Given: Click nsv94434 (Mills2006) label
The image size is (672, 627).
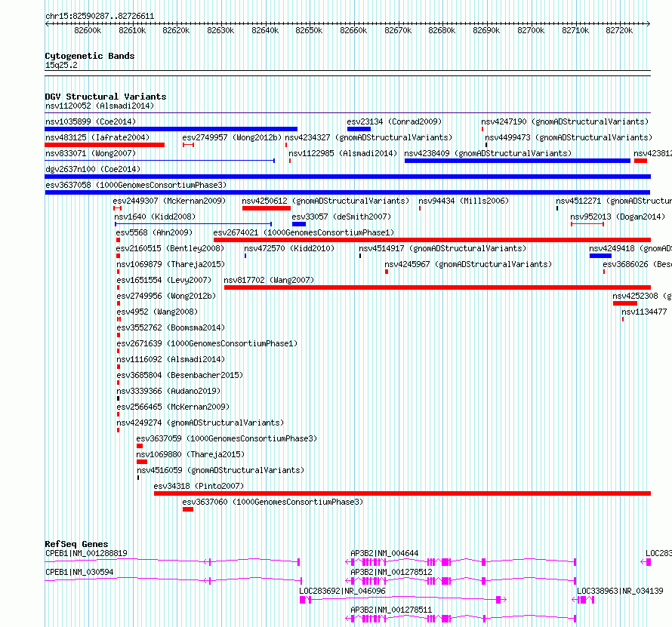Looking at the screenshot, I should (x=464, y=201).
